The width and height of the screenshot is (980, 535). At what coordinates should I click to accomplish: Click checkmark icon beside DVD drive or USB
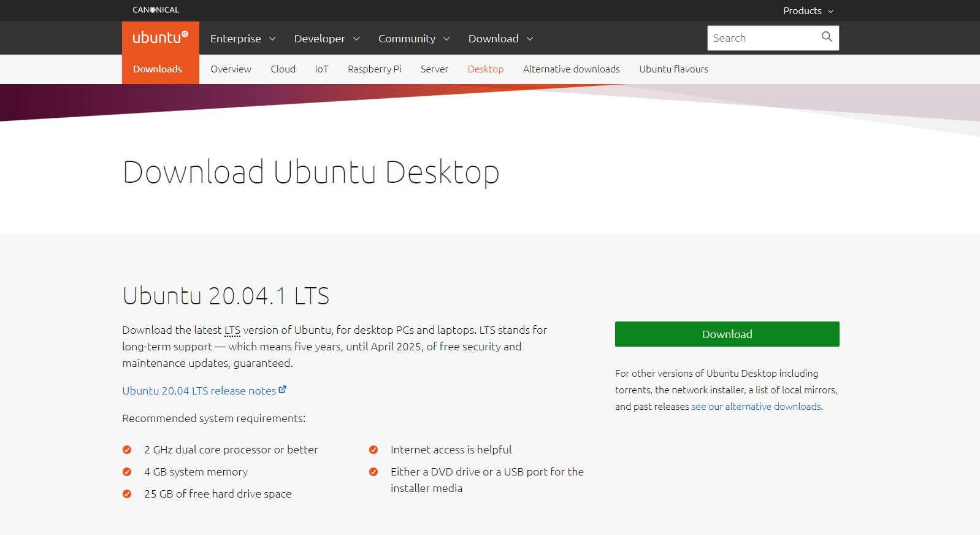373,472
